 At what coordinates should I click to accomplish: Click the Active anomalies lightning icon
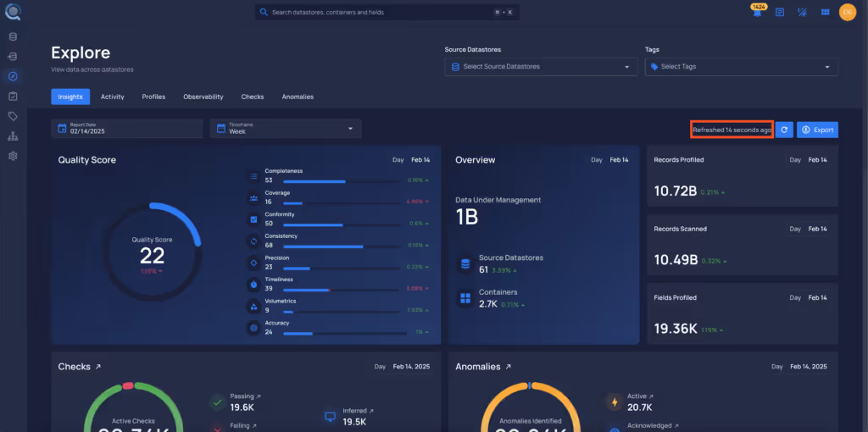pyautogui.click(x=614, y=402)
